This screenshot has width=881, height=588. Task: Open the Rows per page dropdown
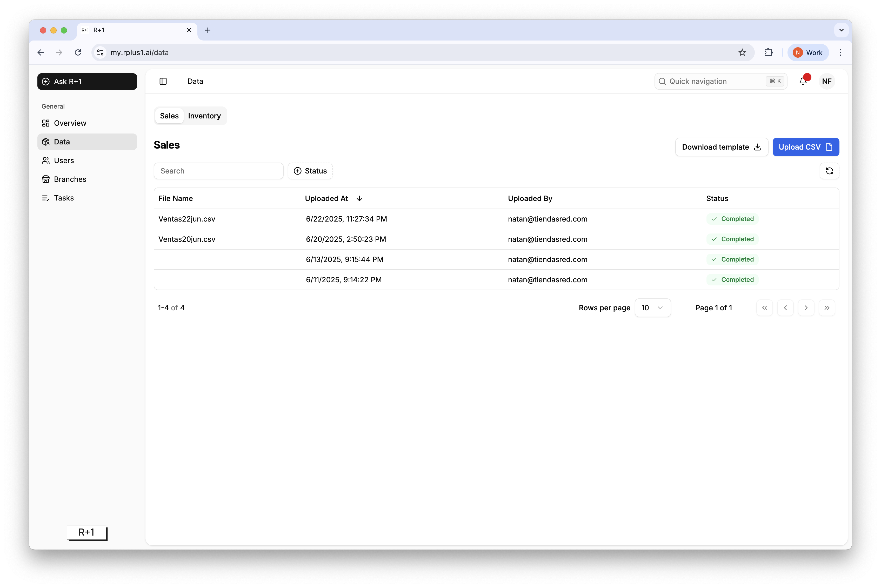point(652,308)
